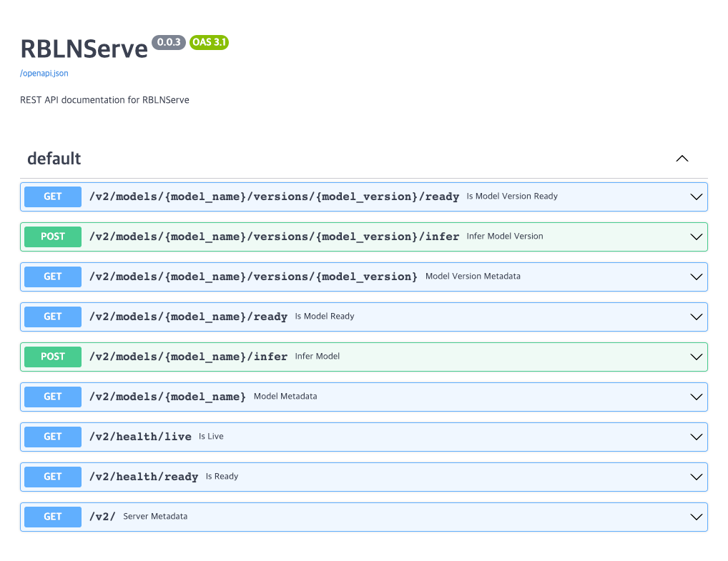Open path /v2/health/ready
This screenshot has height=561, width=728.
(144, 477)
